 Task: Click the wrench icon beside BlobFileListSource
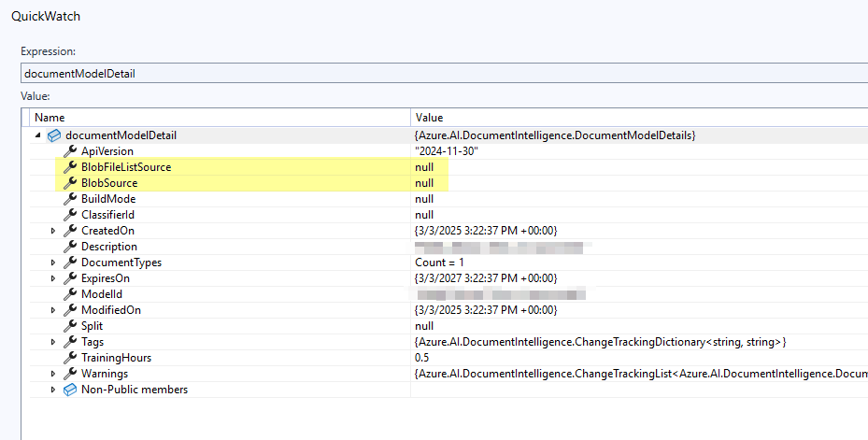(x=70, y=167)
